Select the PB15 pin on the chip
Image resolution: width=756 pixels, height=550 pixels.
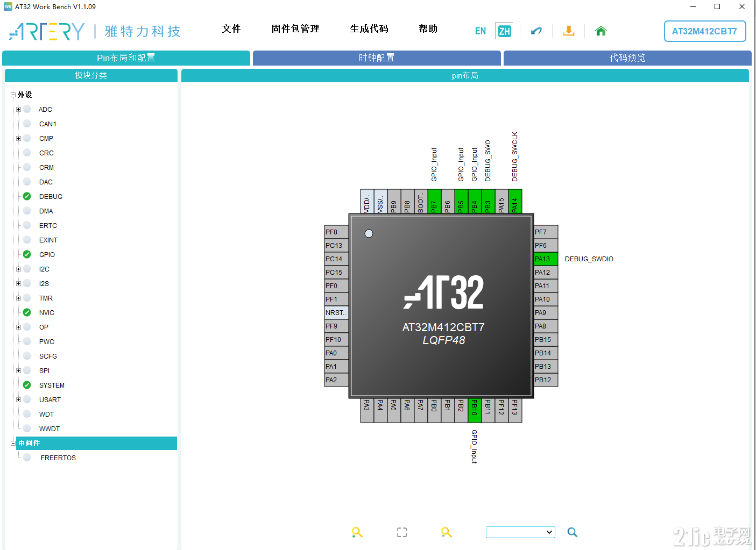click(x=546, y=340)
